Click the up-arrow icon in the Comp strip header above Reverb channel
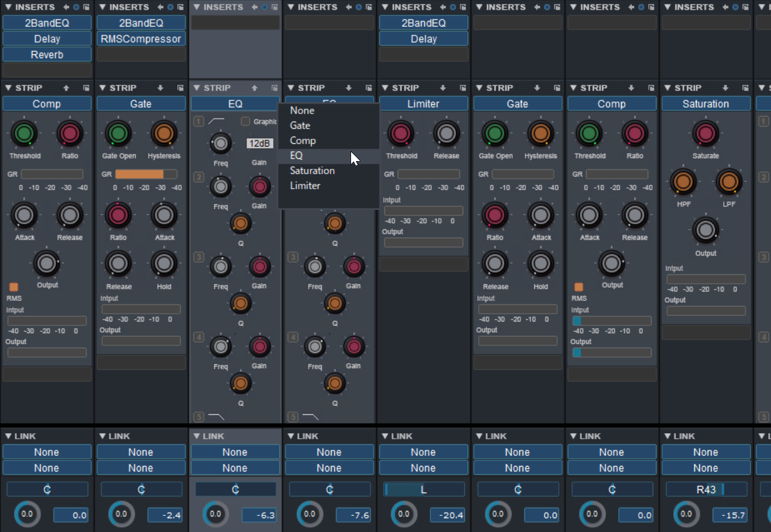The image size is (771, 532). [x=66, y=88]
